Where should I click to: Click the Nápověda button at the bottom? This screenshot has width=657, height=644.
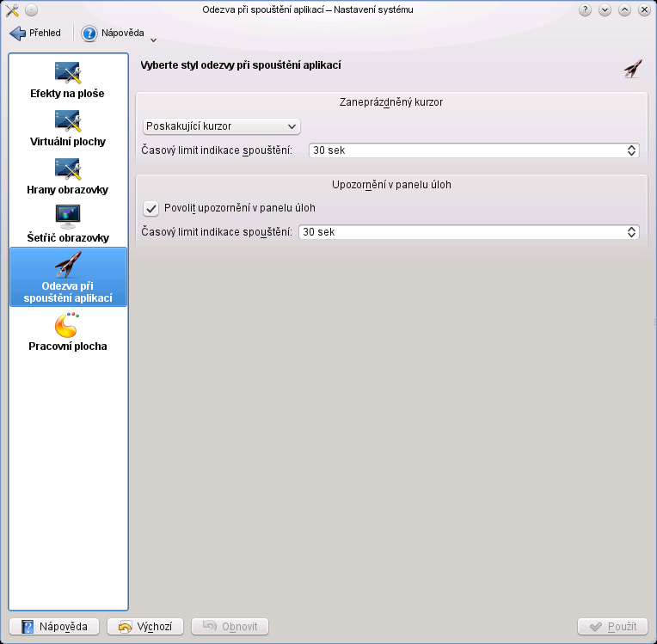tap(54, 627)
